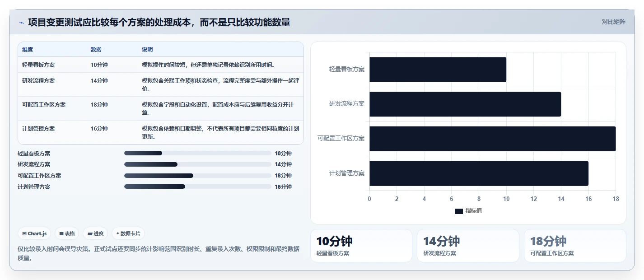The width and height of the screenshot is (644, 280).
Task: Click the 可配置工作区方案 progress bar
Action: 198,176
